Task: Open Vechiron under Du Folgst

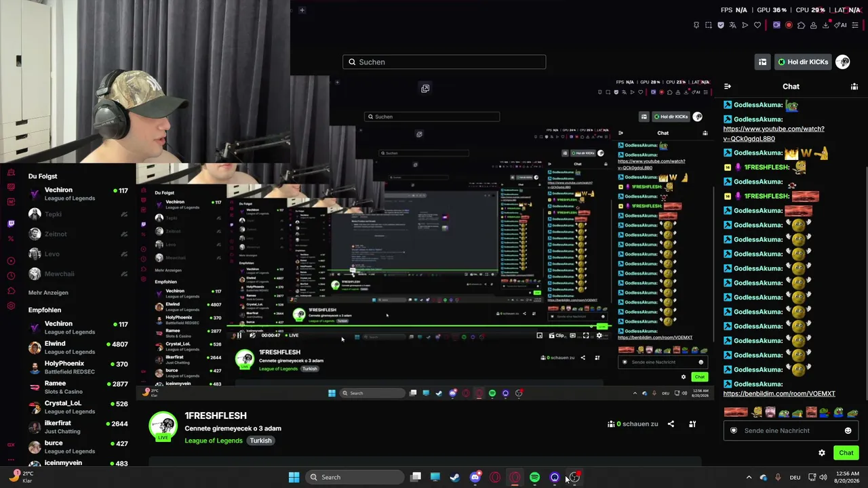Action: click(77, 194)
